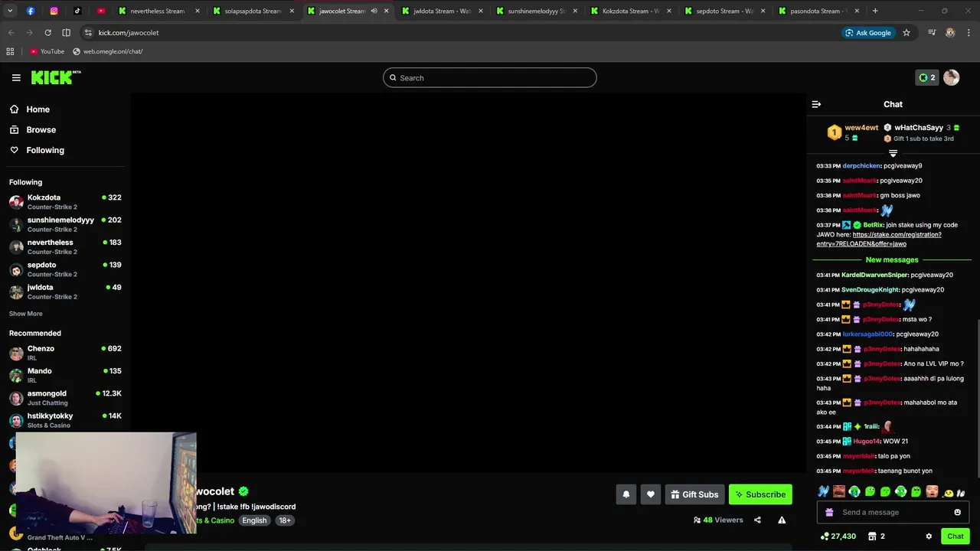Click the 18+ tag under stream title
This screenshot has height=551, width=980.
point(284,520)
